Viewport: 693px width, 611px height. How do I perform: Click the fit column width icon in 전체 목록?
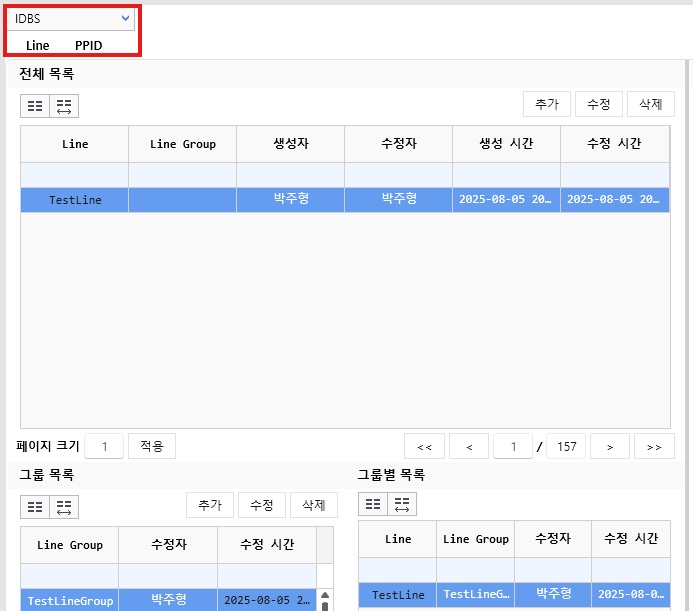[64, 106]
